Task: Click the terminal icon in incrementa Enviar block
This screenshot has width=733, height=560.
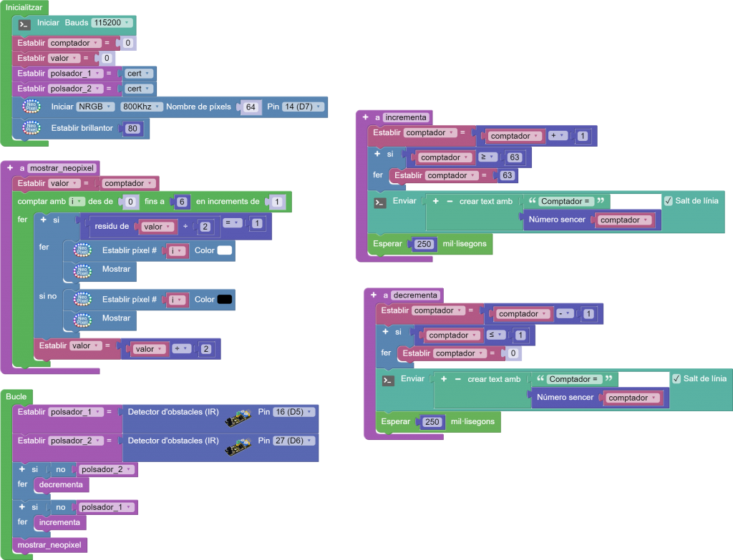Action: coord(380,203)
